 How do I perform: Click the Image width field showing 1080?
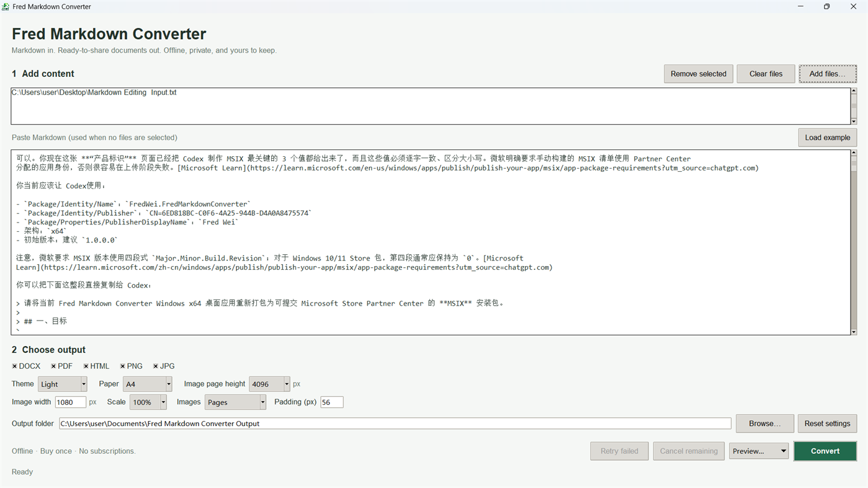coord(70,402)
